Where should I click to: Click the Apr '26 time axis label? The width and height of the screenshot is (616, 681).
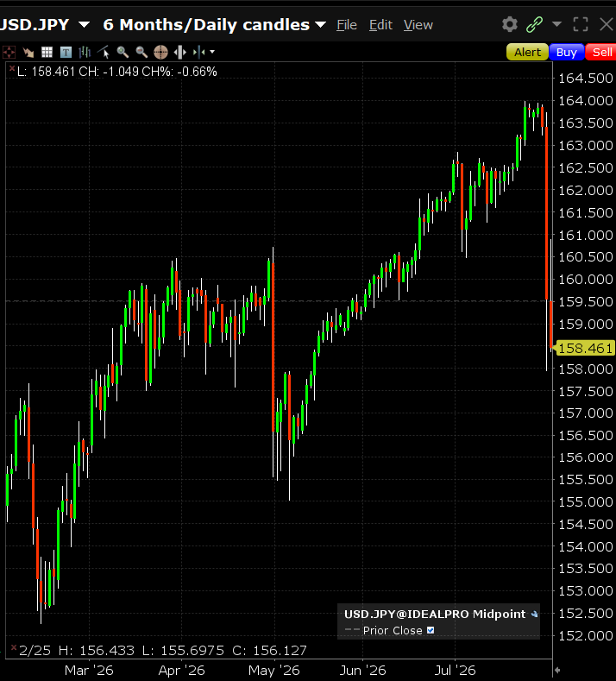click(x=181, y=670)
